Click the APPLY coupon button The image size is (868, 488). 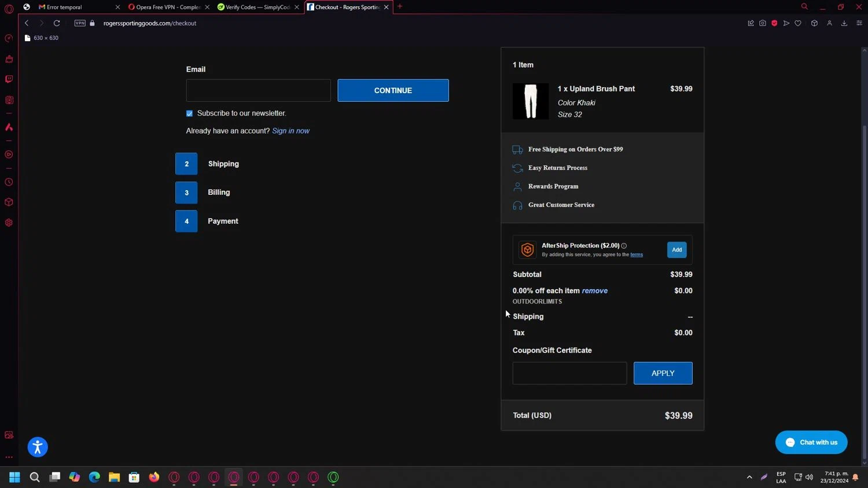[663, 373]
